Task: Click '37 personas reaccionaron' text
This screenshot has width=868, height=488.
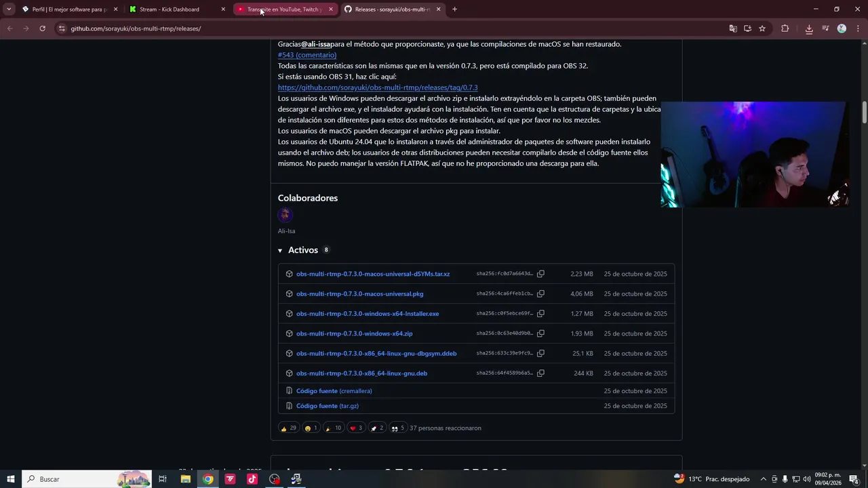Action: click(446, 428)
